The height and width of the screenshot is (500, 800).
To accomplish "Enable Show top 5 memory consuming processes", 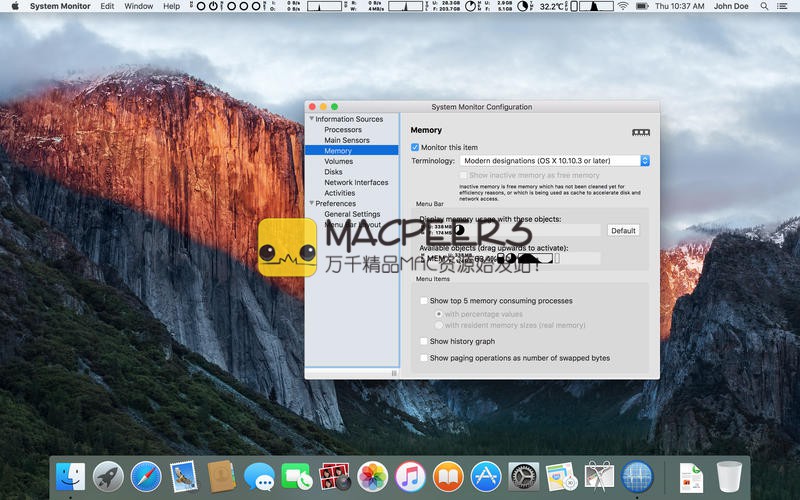I will coord(424,301).
